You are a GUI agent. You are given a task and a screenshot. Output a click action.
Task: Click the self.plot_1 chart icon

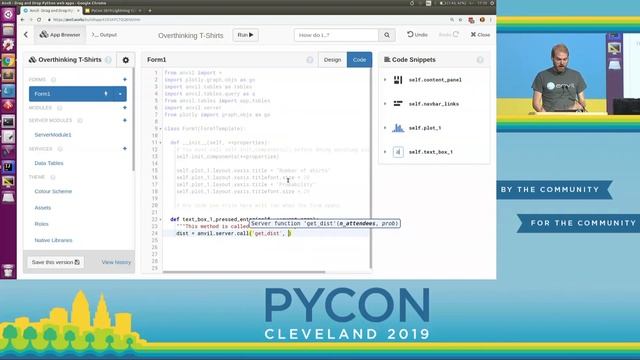click(398, 128)
